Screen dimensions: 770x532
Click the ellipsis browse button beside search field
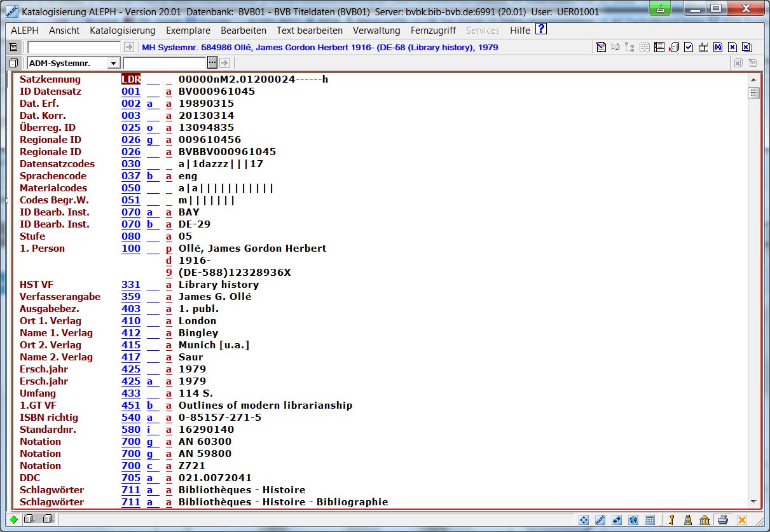pos(212,63)
